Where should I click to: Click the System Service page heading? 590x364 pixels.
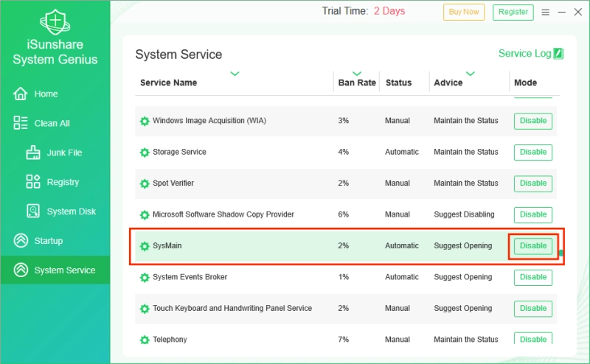[x=178, y=55]
